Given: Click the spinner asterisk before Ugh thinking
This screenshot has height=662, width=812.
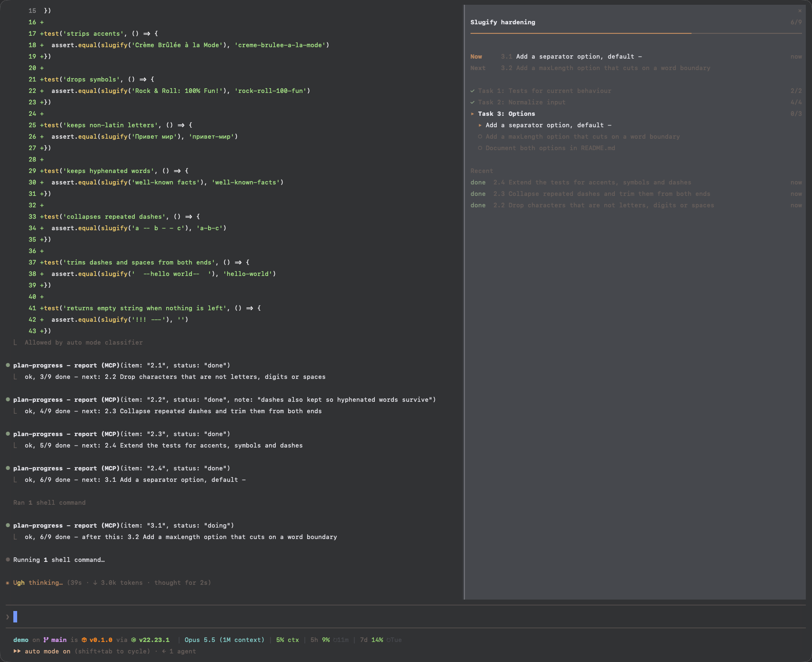Looking at the screenshot, I should [x=8, y=583].
